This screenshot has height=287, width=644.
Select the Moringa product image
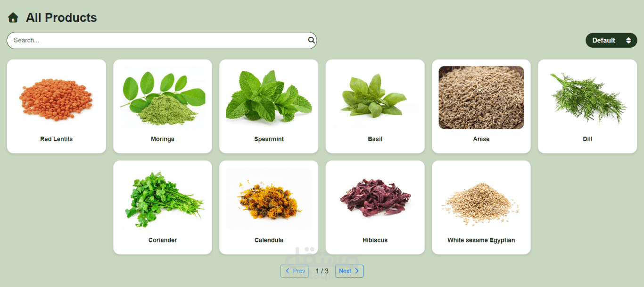click(163, 98)
